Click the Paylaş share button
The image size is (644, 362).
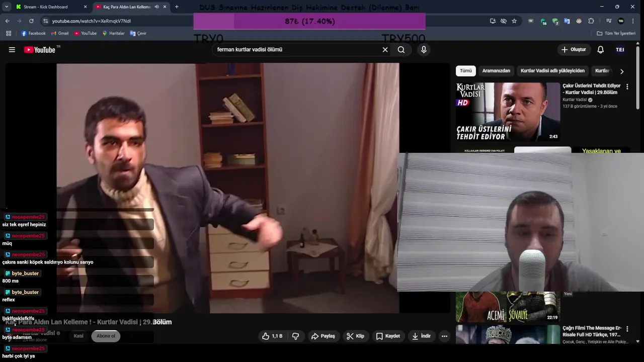[x=323, y=336]
